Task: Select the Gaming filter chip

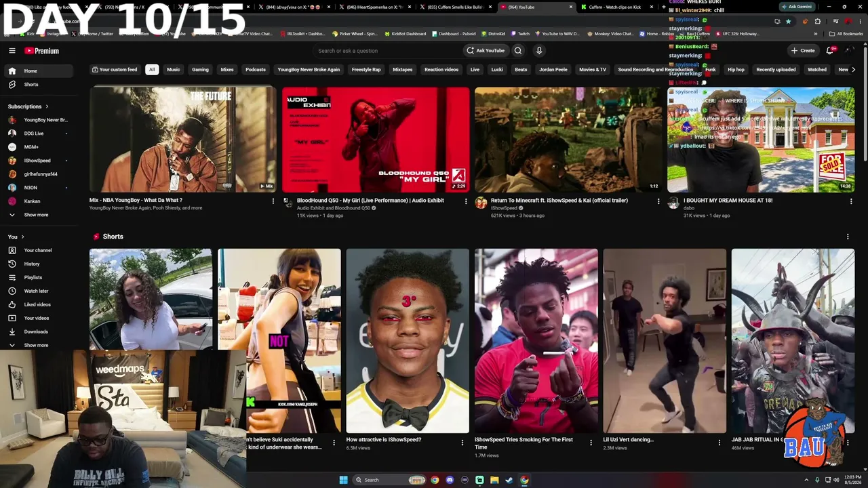Action: coord(200,70)
